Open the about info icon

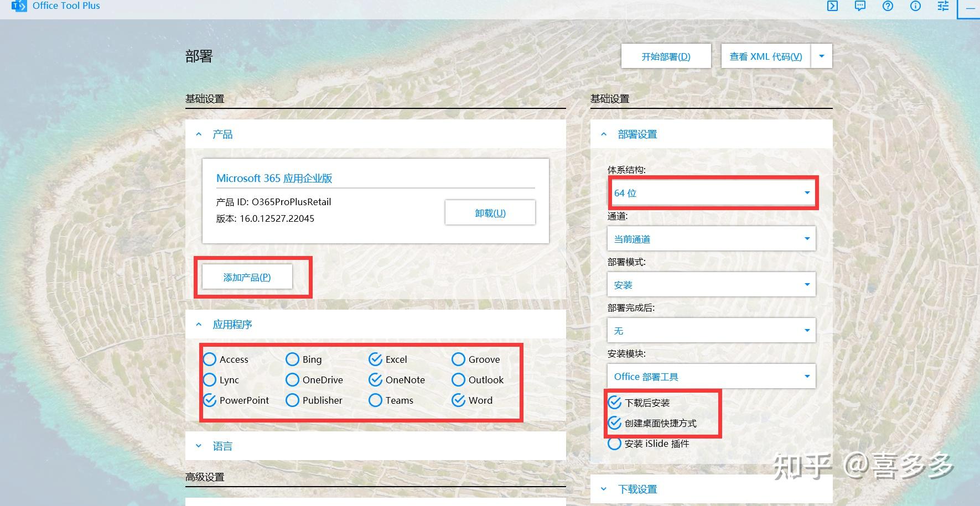pos(915,6)
